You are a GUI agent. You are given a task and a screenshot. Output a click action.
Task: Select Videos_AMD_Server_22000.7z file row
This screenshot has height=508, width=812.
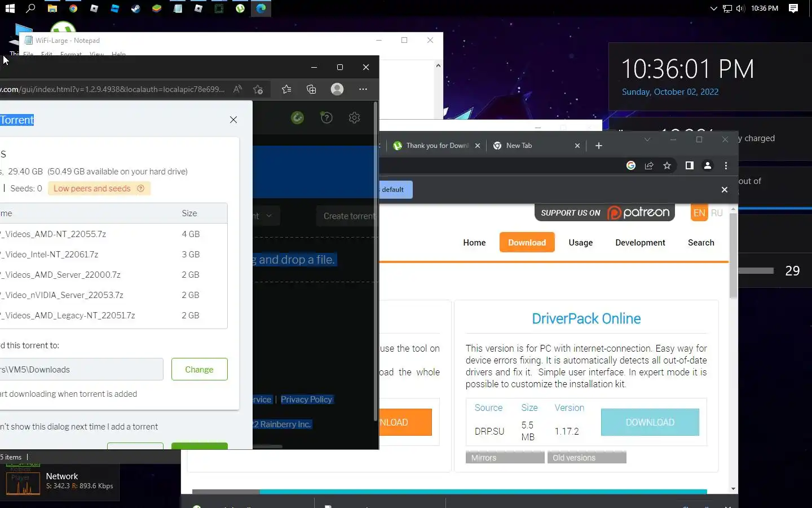coord(113,274)
